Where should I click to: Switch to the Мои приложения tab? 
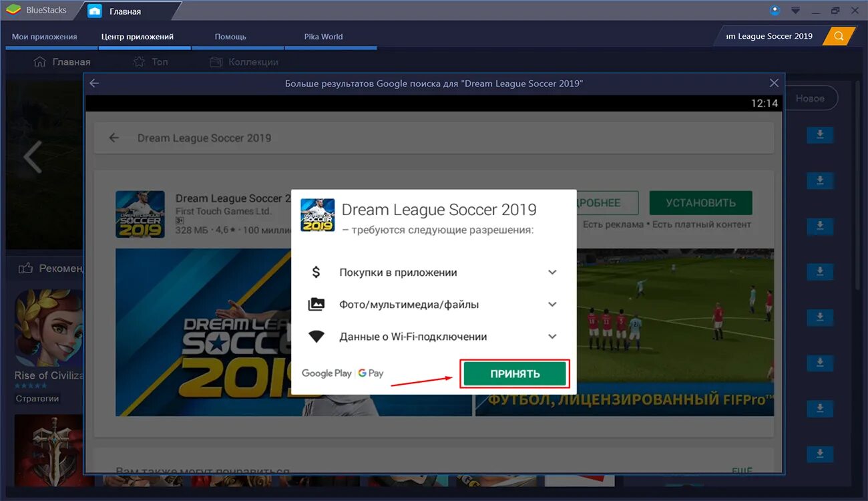click(x=45, y=37)
